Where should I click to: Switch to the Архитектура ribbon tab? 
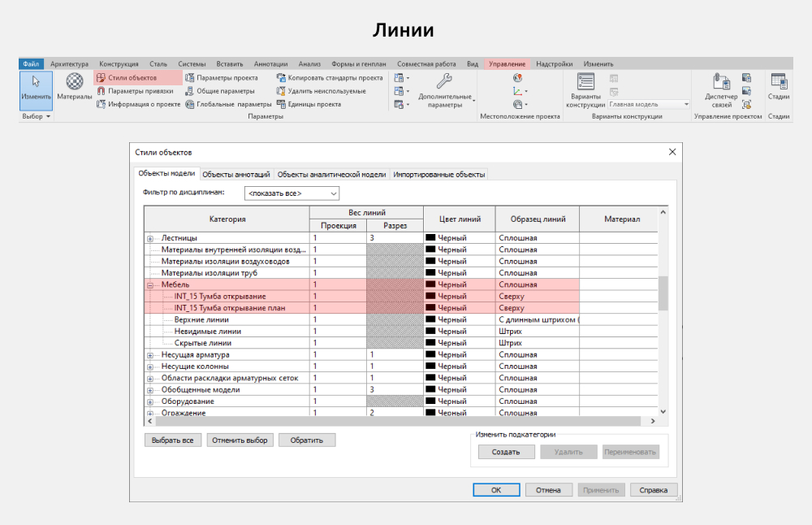[69, 63]
